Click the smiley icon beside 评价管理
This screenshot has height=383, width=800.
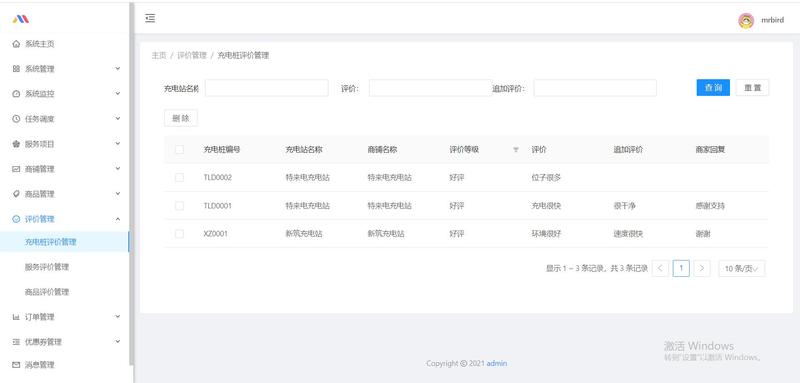[16, 219]
